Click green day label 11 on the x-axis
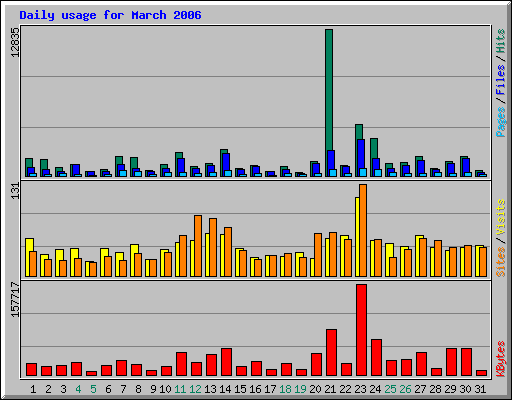 (x=180, y=389)
